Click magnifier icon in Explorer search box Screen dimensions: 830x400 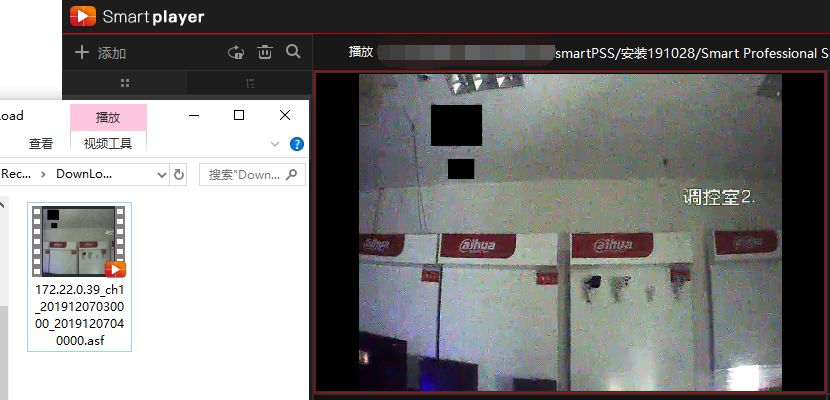[x=292, y=174]
